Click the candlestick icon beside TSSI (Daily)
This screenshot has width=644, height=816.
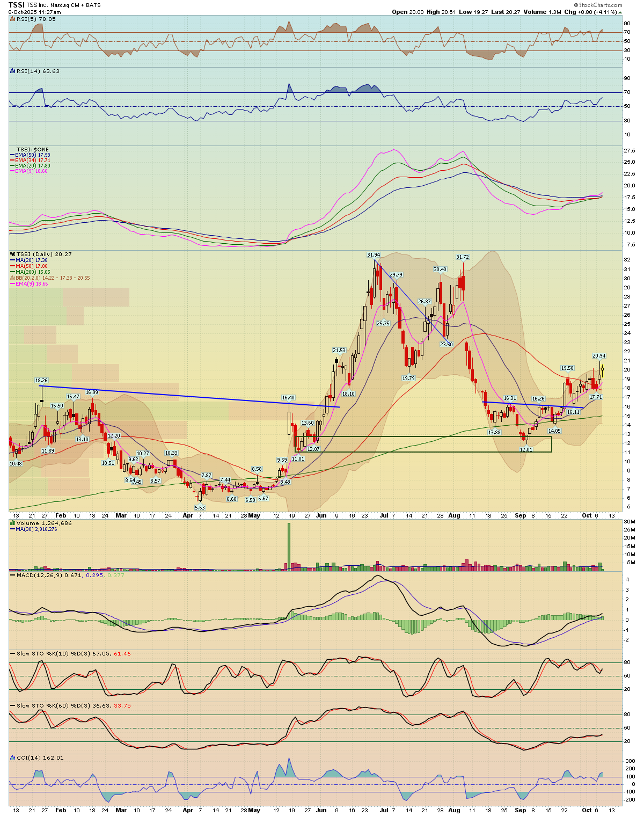(12, 254)
